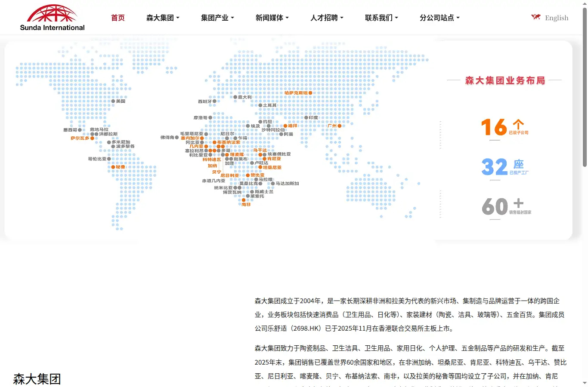Click the paragraph starting 森大集团致力于陶瓷制品

(x=411, y=364)
